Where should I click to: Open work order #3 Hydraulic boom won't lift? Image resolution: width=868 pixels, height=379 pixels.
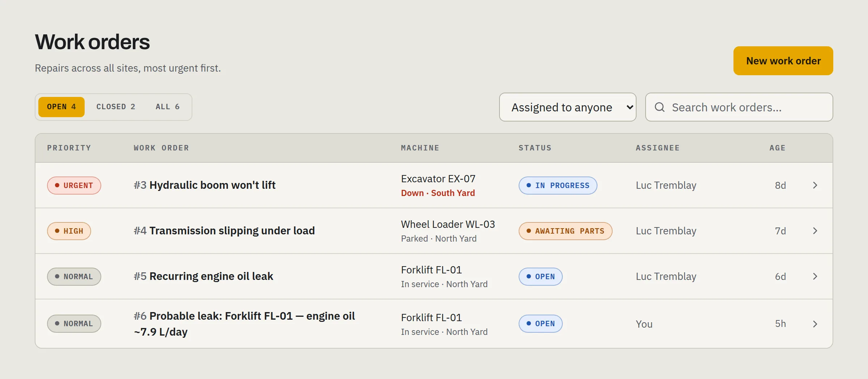(204, 185)
